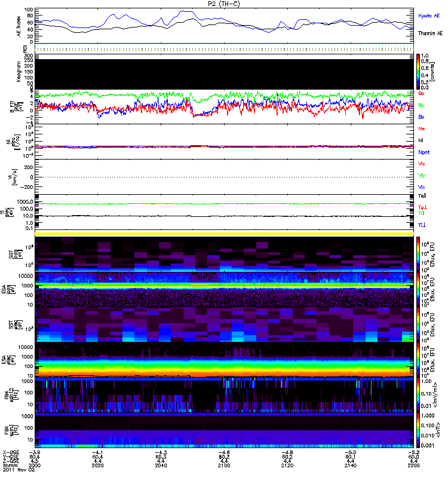Select the Themis AE legend label
The width and height of the screenshot is (448, 478).
[430, 33]
